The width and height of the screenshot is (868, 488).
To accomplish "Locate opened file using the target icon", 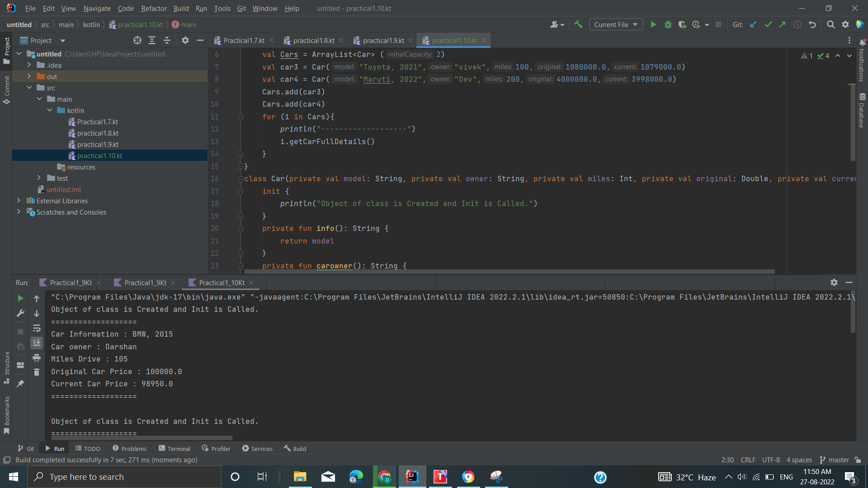I will click(137, 40).
